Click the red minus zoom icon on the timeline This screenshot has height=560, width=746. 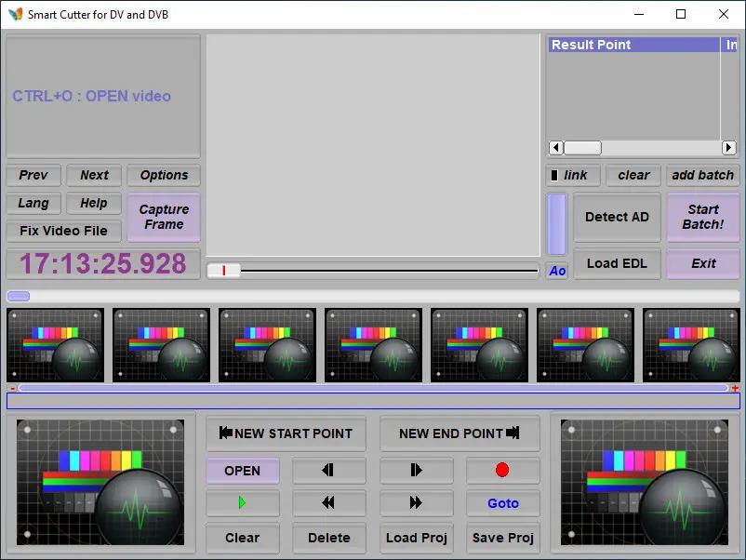click(x=13, y=388)
